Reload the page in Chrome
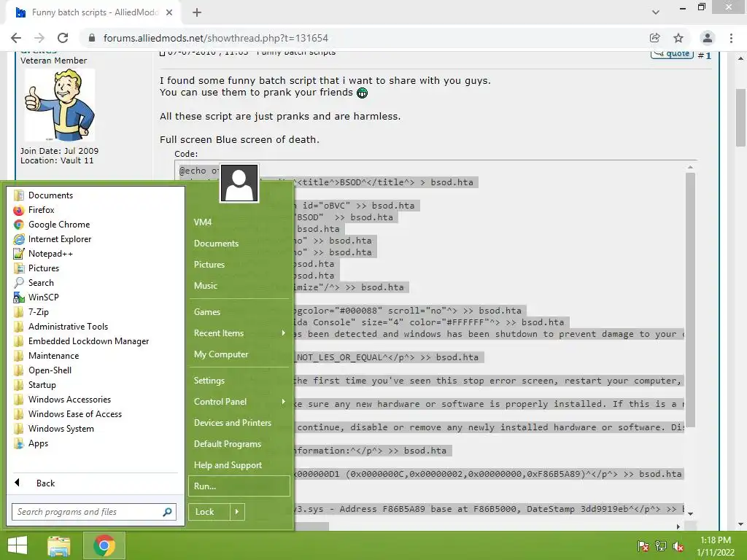Screen dimensions: 747x560 [63, 38]
